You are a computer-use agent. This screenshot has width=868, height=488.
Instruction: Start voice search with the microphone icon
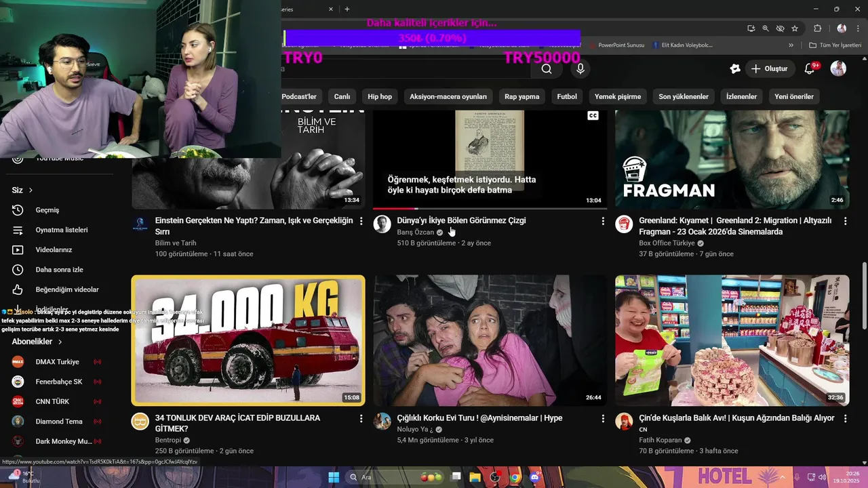580,68
